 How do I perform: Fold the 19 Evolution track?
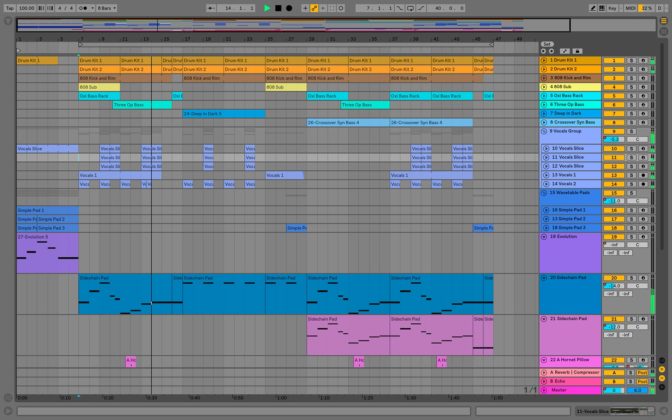(544, 237)
